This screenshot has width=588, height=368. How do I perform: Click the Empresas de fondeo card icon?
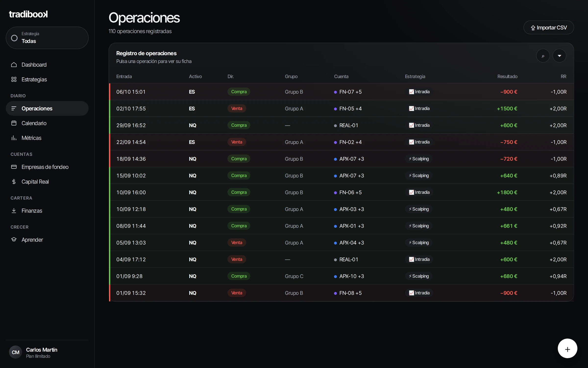pos(14,167)
